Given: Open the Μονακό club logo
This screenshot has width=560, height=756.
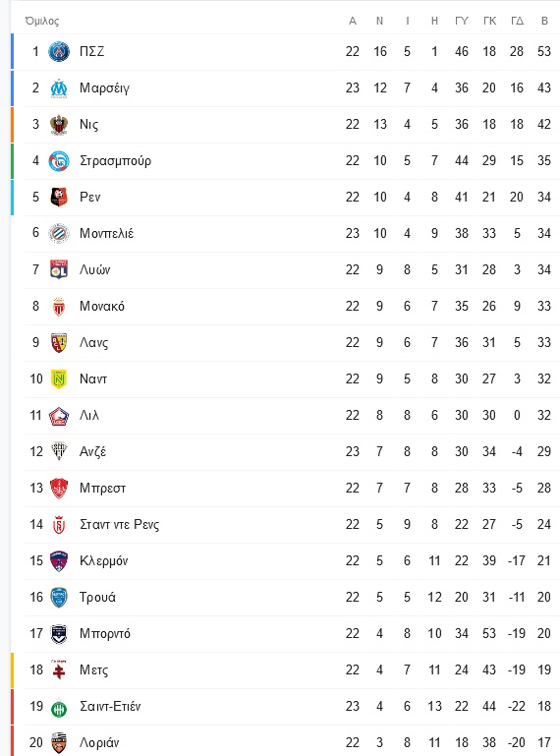Looking at the screenshot, I should (x=59, y=306).
